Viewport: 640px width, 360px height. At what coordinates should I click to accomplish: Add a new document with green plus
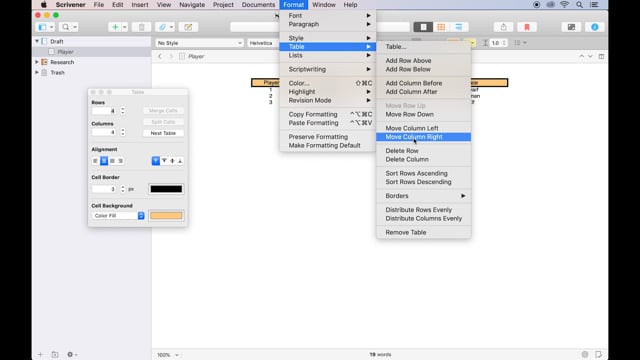pos(115,27)
